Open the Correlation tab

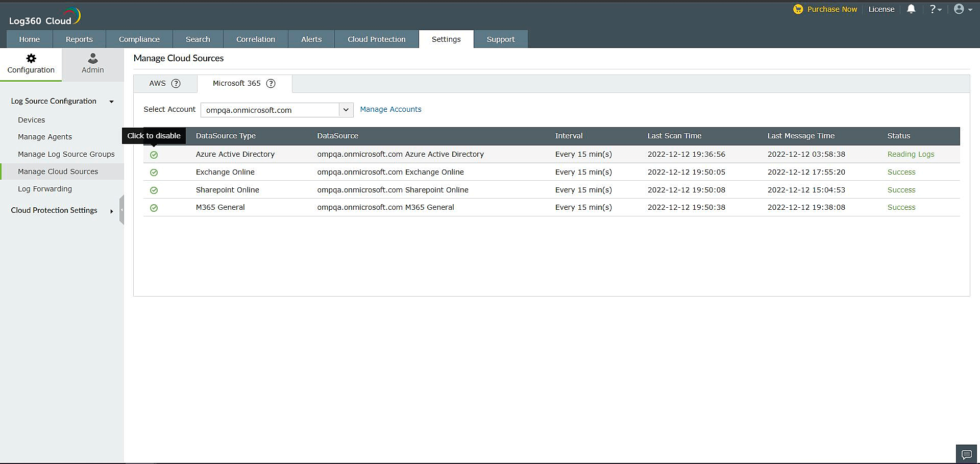click(x=255, y=39)
